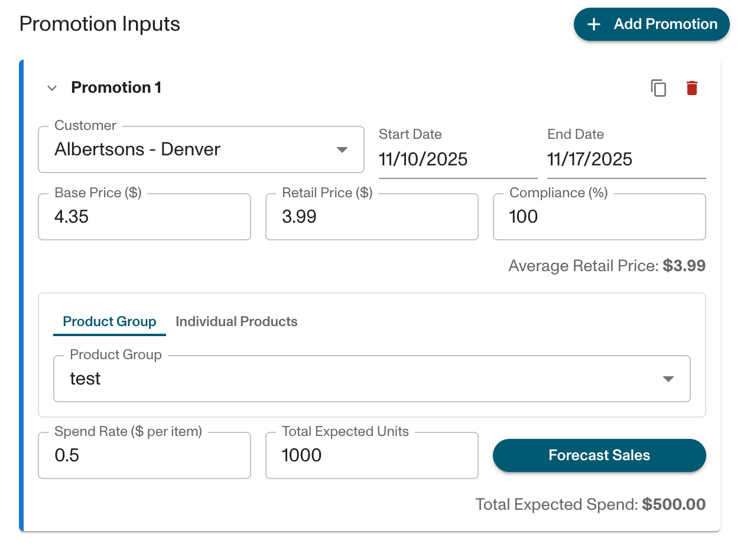
Task: Click the Retail Price input
Action: (x=372, y=217)
